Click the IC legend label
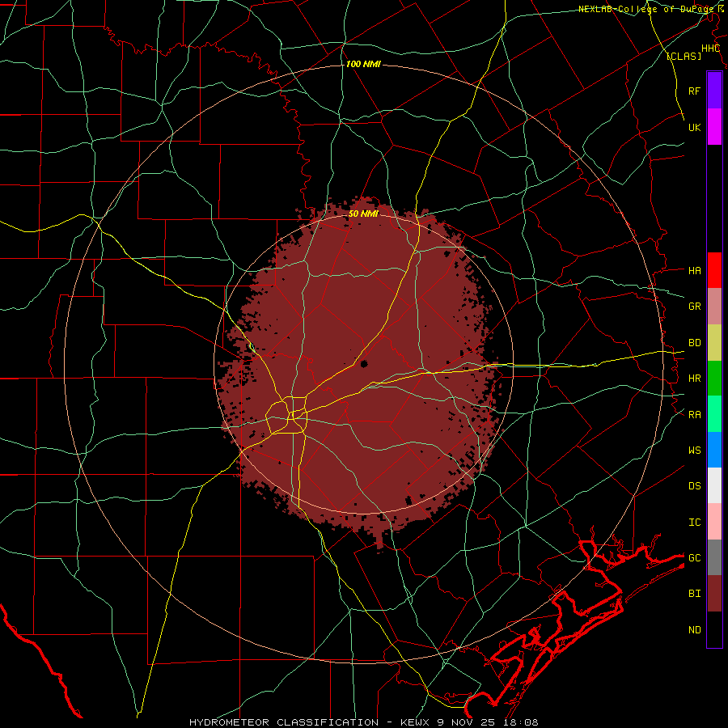The height and width of the screenshot is (728, 728). [694, 523]
